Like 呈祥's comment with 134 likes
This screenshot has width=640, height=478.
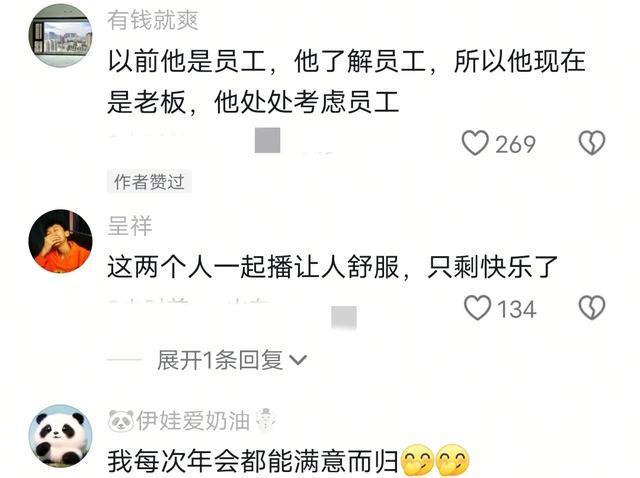tap(477, 308)
